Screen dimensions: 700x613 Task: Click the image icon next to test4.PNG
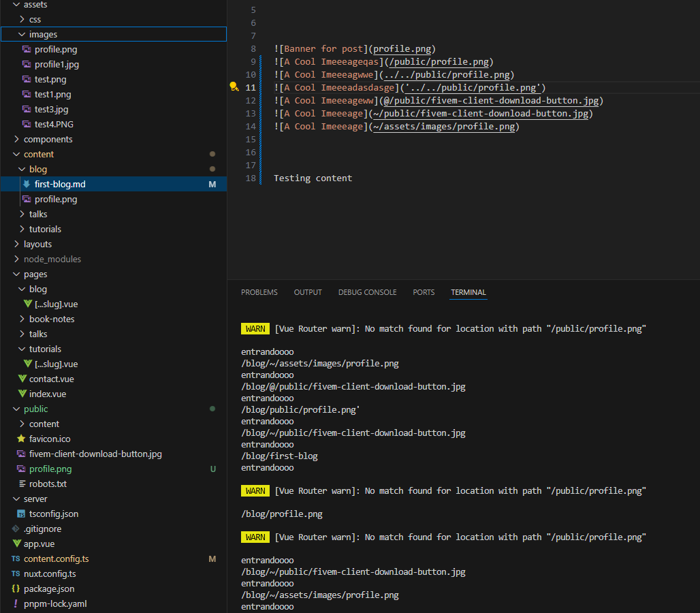[27, 124]
